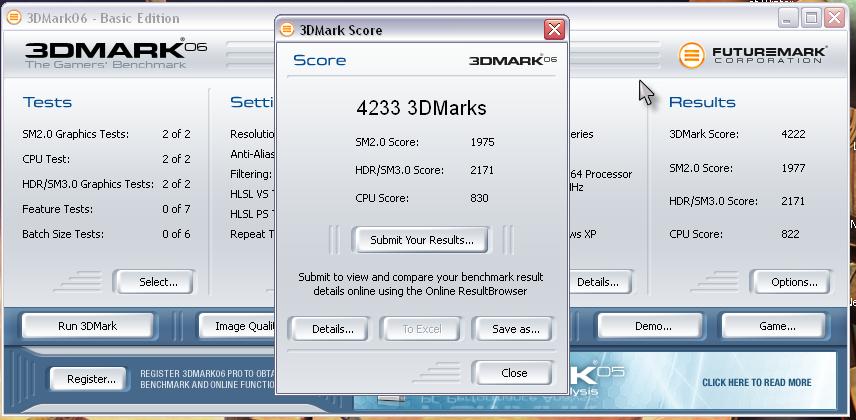Image resolution: width=856 pixels, height=420 pixels.
Task: Click the Results HDR/SM3.0 Score value 2171
Action: point(793,201)
